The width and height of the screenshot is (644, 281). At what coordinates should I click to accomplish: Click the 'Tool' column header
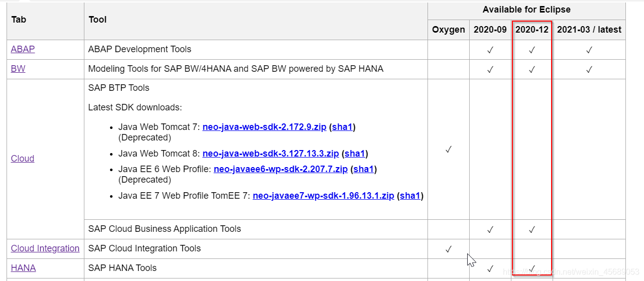pos(256,21)
